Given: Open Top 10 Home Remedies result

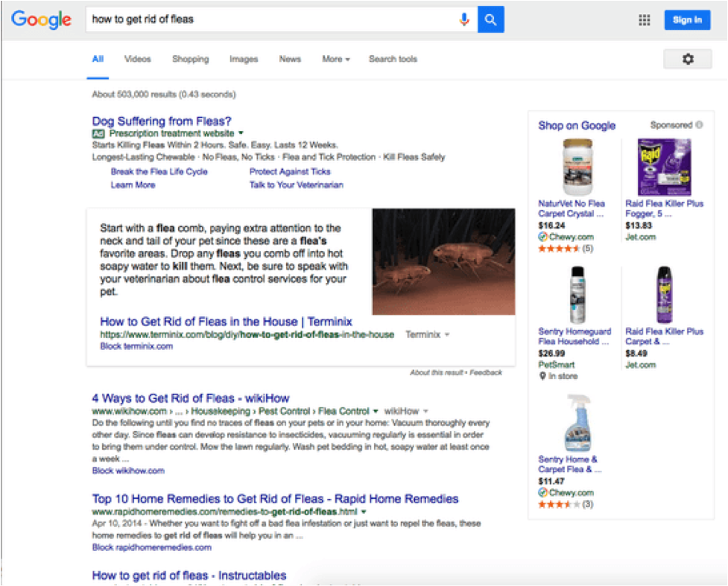Looking at the screenshot, I should (275, 499).
